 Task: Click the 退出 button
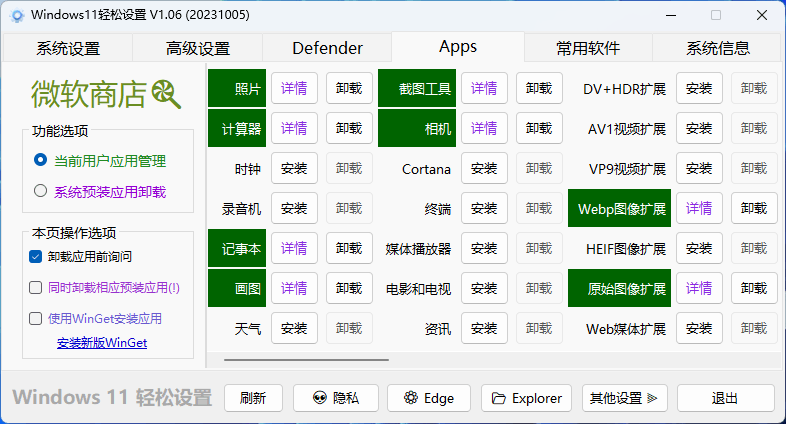tap(725, 398)
